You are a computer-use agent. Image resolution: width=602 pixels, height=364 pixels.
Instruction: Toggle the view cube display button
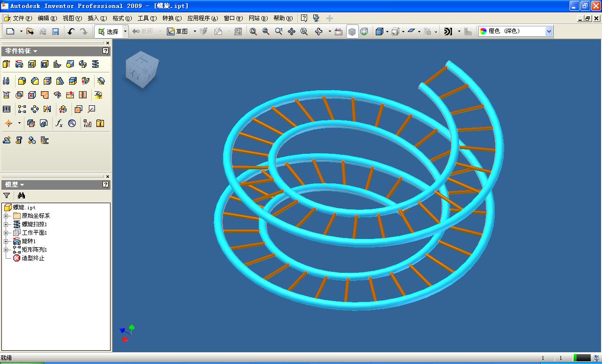pyautogui.click(x=352, y=32)
